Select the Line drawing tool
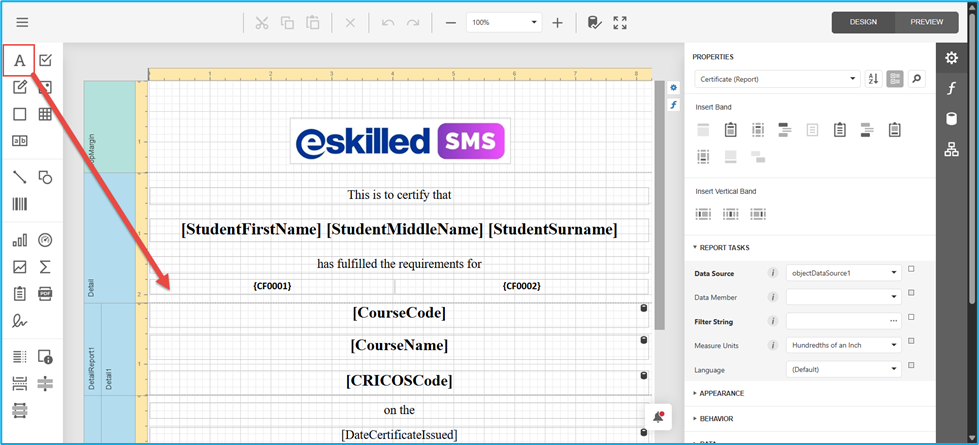Image resolution: width=979 pixels, height=445 pixels. click(19, 177)
